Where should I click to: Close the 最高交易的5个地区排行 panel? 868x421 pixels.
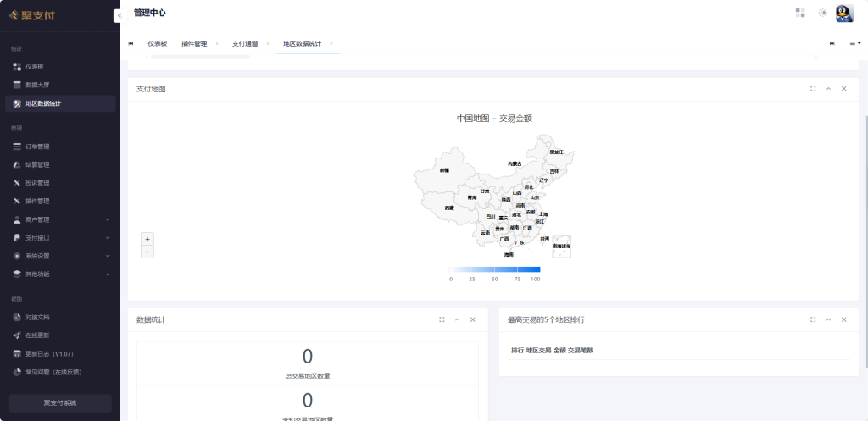pyautogui.click(x=843, y=319)
